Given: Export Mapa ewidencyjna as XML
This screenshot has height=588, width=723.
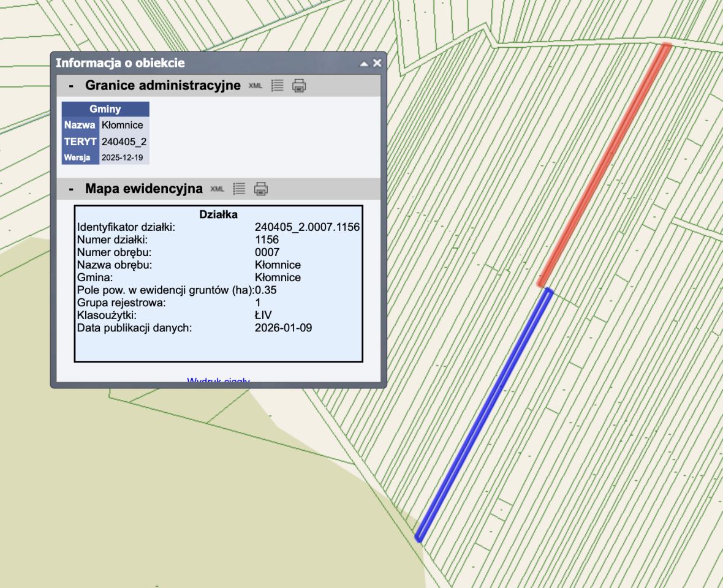Looking at the screenshot, I should [217, 189].
